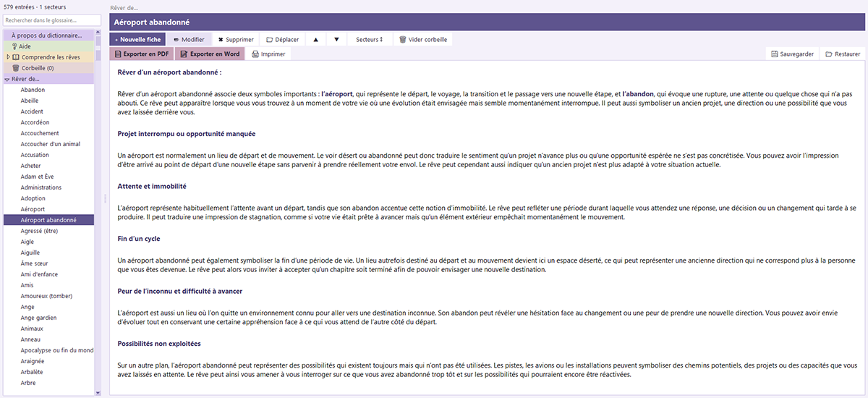Viewport: 868px width, 398px height.
Task: Empty the trash with Vider corbeille
Action: [423, 39]
